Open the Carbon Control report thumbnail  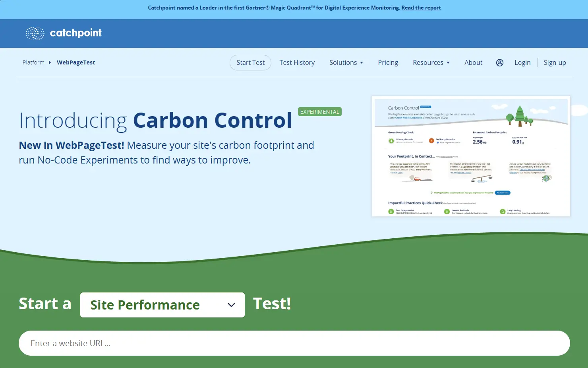coord(471,156)
